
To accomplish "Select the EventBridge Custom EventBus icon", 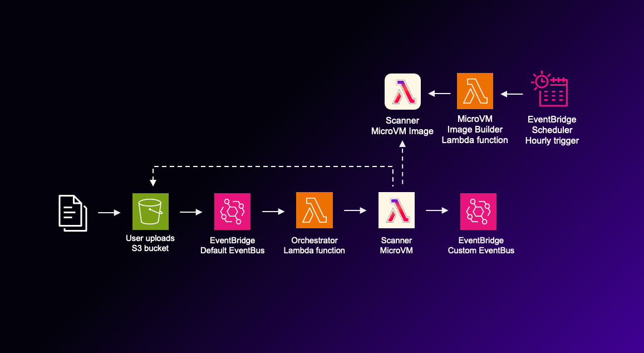I will pyautogui.click(x=478, y=212).
